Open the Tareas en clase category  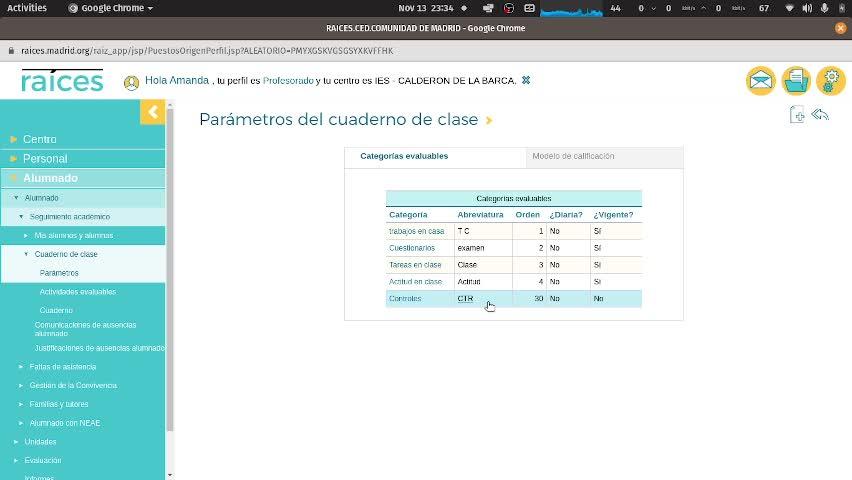[x=415, y=265]
